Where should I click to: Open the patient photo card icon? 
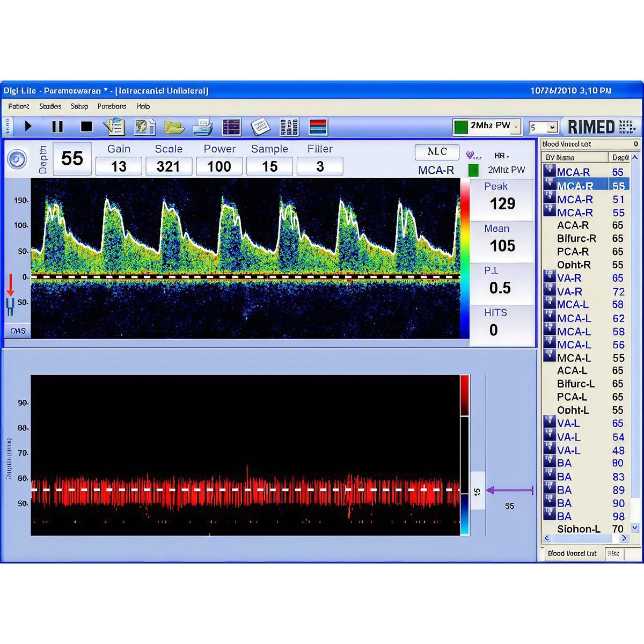(144, 127)
